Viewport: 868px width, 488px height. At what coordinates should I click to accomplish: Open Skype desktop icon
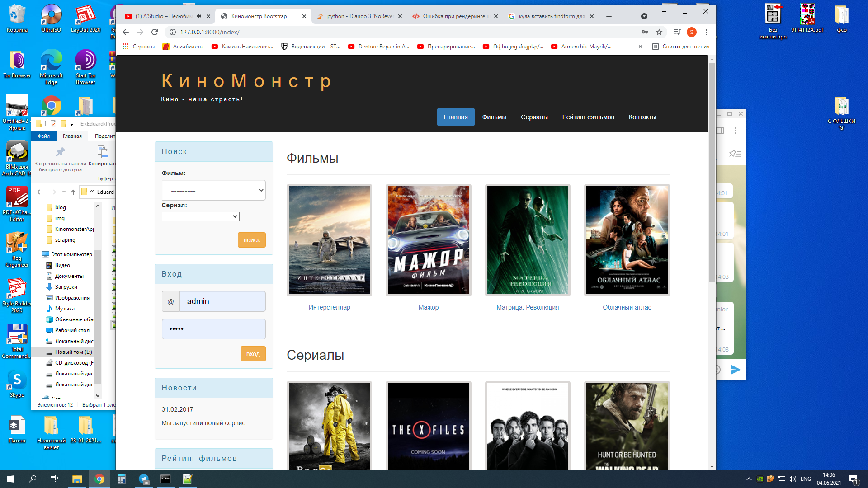[17, 384]
